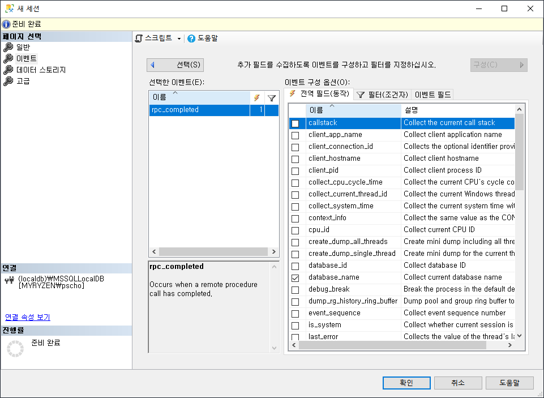
Task: Click global fields horizontal scroll left arrow
Action: tap(294, 345)
